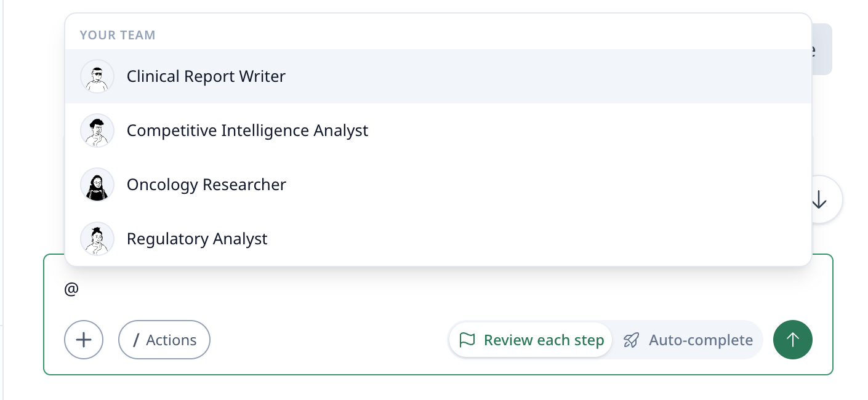Switch to Auto-complete mode

click(x=688, y=340)
